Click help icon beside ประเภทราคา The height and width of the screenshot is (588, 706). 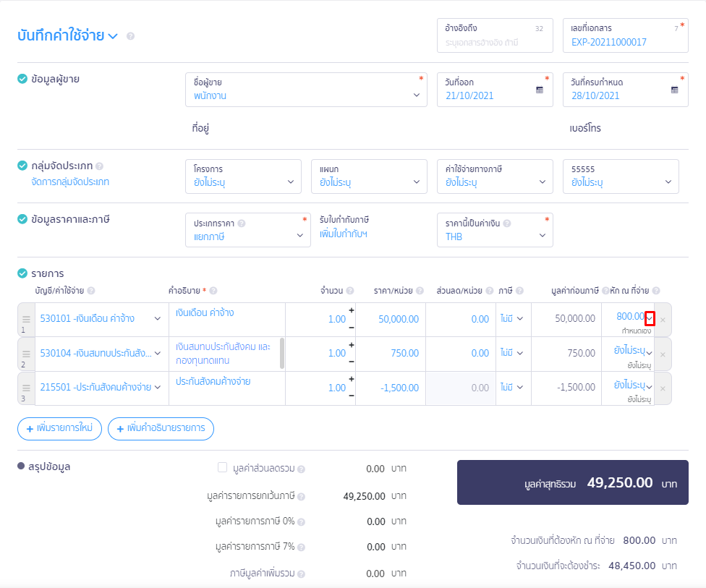click(242, 223)
